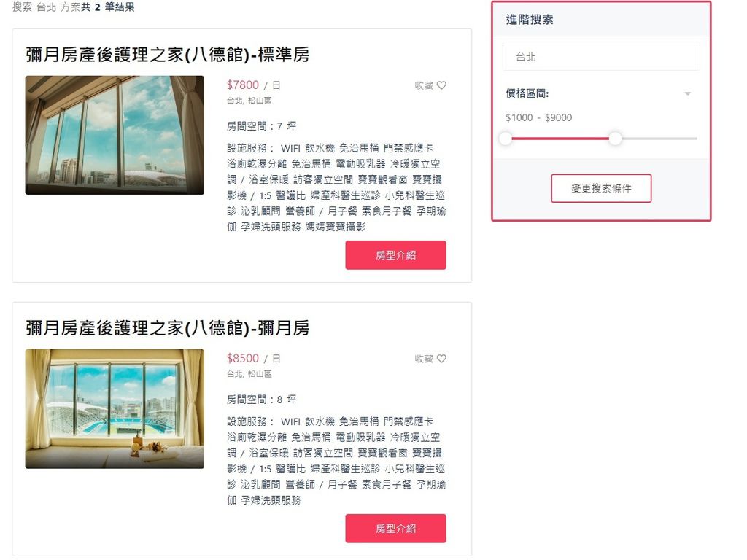Click the 變更搜索條件 button
The image size is (747, 560).
point(601,189)
